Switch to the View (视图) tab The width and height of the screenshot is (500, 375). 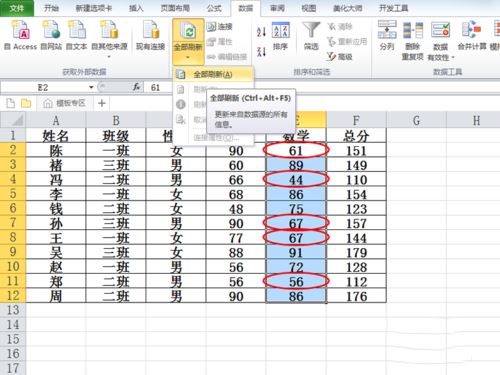[x=309, y=8]
